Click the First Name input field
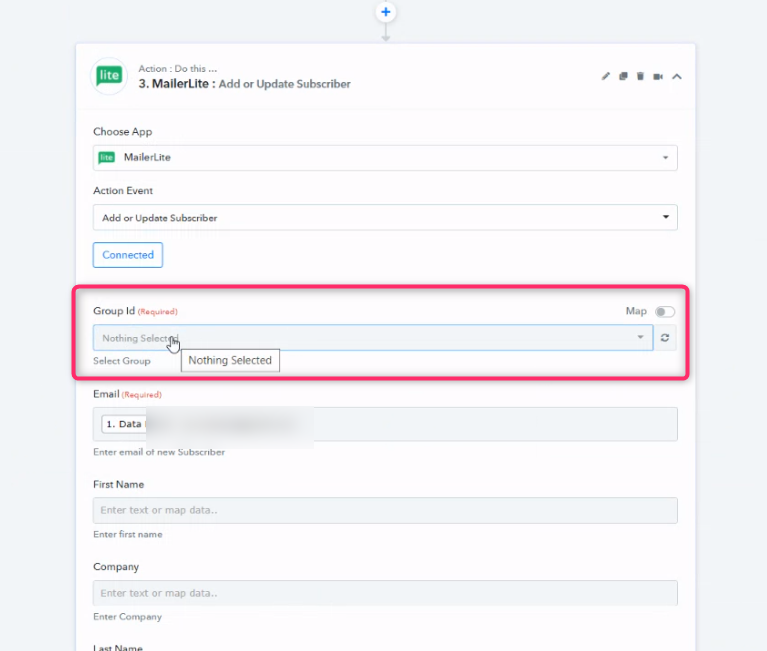This screenshot has height=651, width=767. coord(385,510)
